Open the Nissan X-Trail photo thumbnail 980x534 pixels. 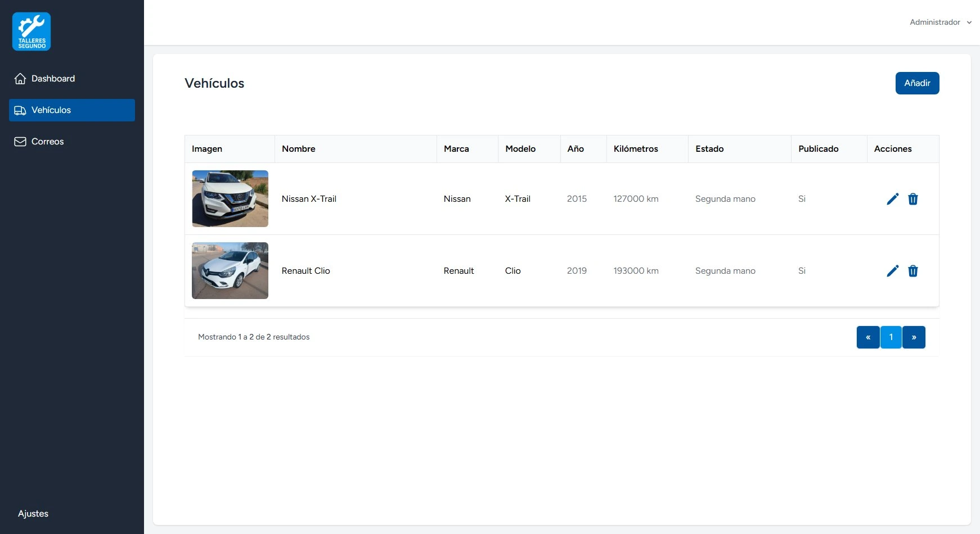[230, 199]
